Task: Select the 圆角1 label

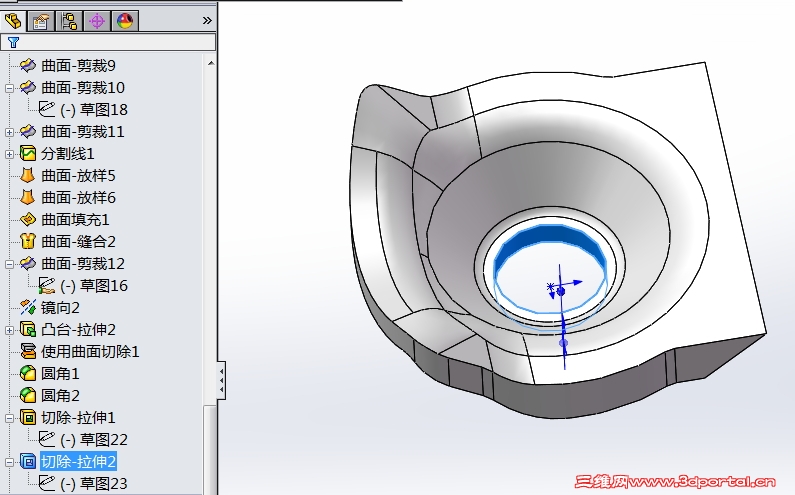Action: tap(60, 373)
